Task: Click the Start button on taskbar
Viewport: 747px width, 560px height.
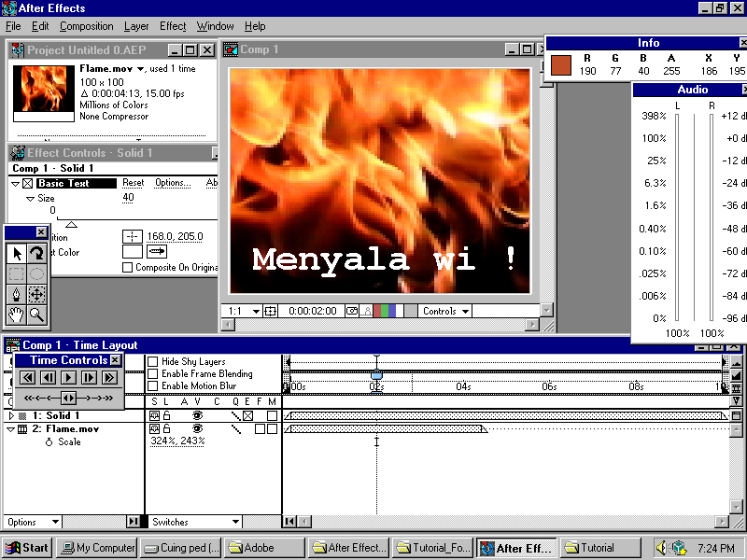Action: (x=27, y=548)
